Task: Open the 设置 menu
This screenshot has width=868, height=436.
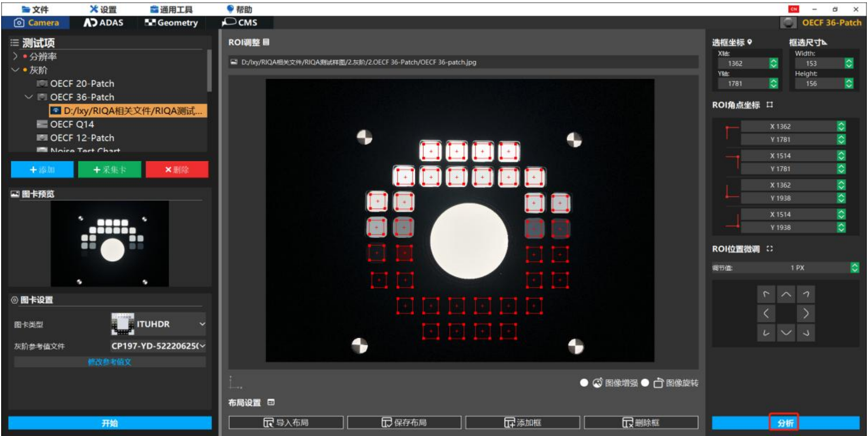Action: [103, 9]
